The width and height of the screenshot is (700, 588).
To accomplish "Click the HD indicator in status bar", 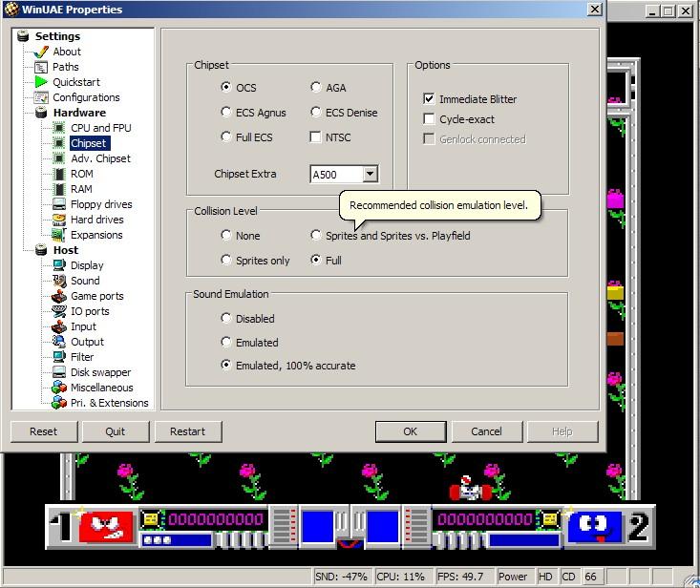I will coord(545,577).
